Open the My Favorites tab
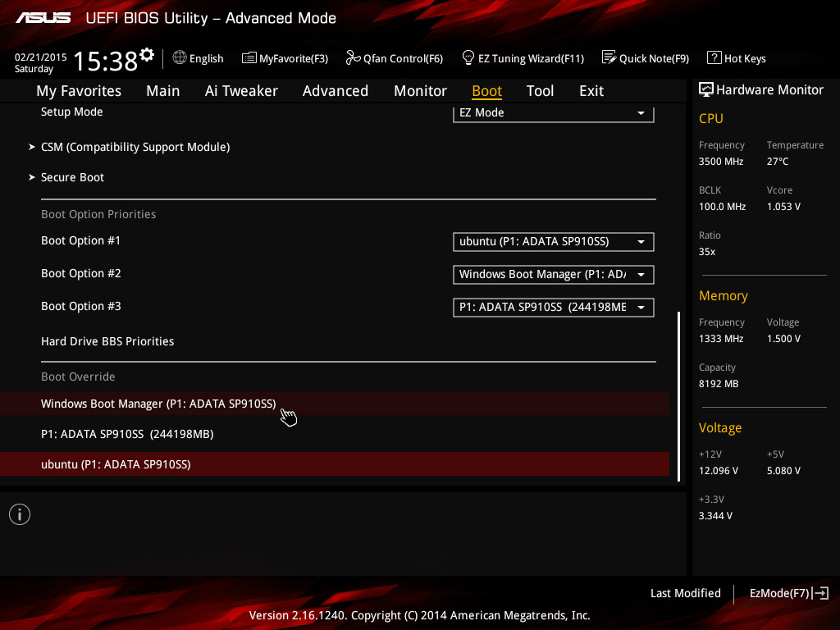 (79, 91)
